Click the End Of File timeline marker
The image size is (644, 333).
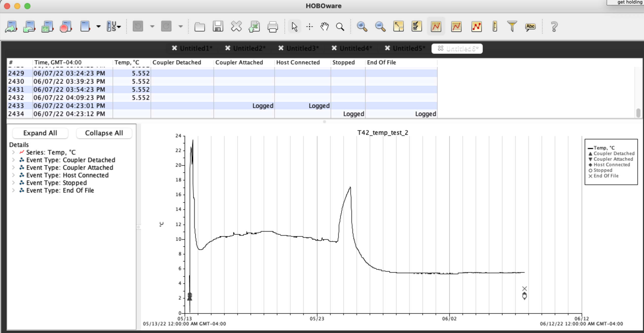point(525,289)
